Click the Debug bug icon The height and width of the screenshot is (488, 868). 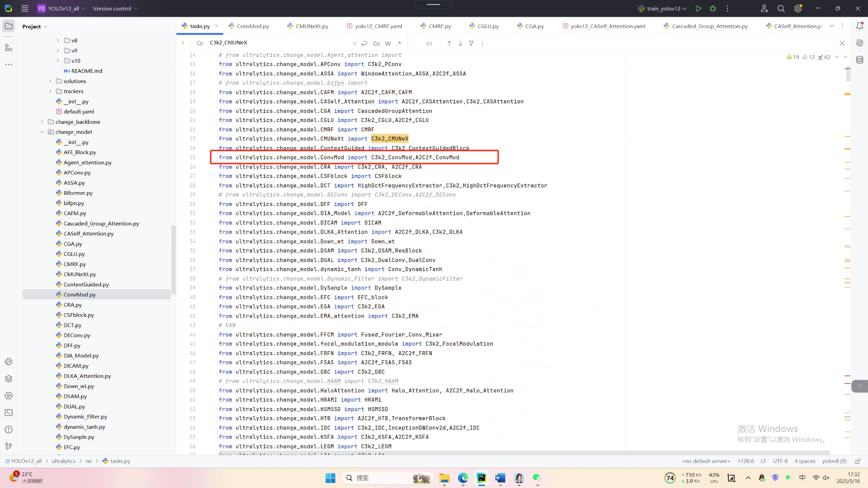click(x=713, y=9)
